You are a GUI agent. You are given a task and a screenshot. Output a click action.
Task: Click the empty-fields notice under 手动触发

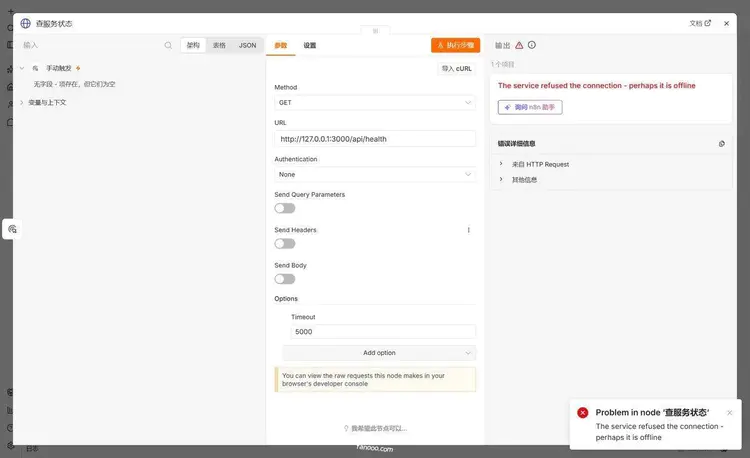[74, 84]
